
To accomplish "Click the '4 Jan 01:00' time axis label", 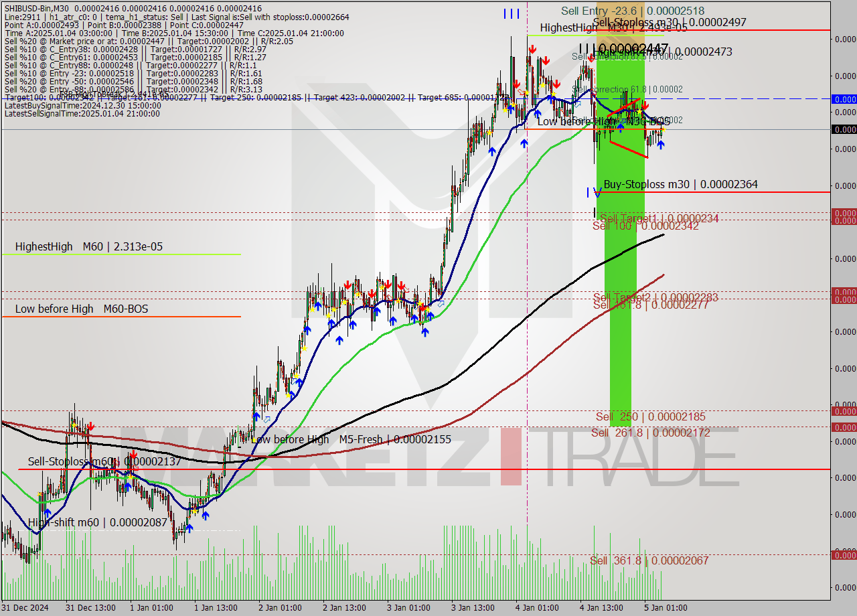I will [x=538, y=608].
